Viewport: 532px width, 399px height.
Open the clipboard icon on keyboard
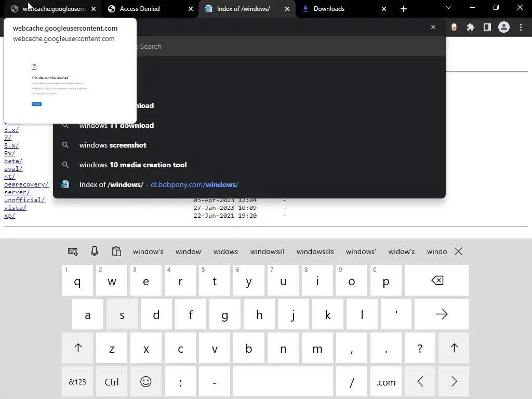116,251
